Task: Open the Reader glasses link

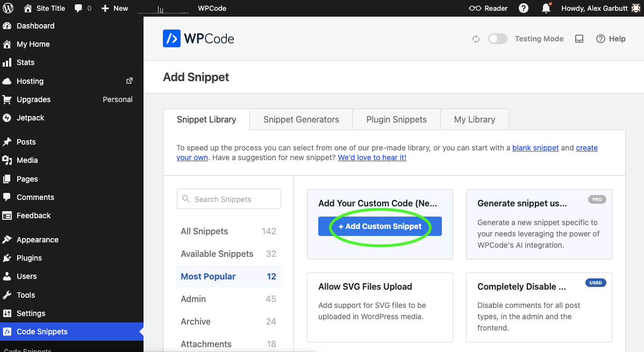Action: (488, 8)
